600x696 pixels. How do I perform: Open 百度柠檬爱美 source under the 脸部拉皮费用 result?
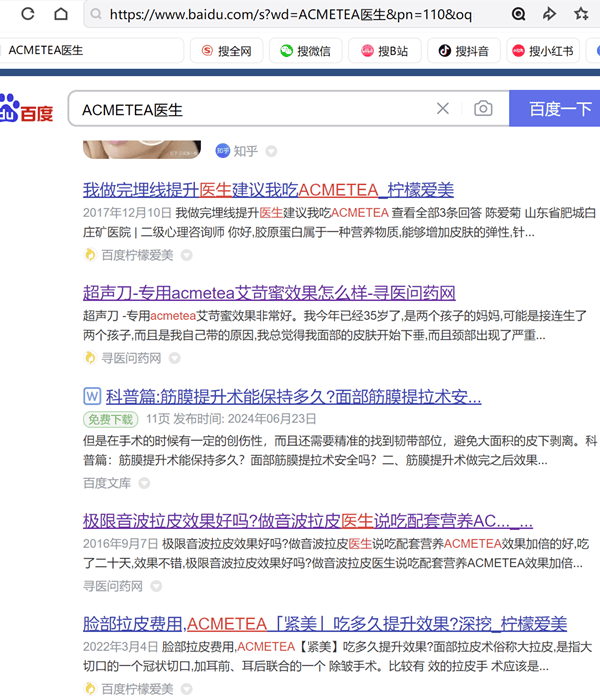[x=137, y=688]
